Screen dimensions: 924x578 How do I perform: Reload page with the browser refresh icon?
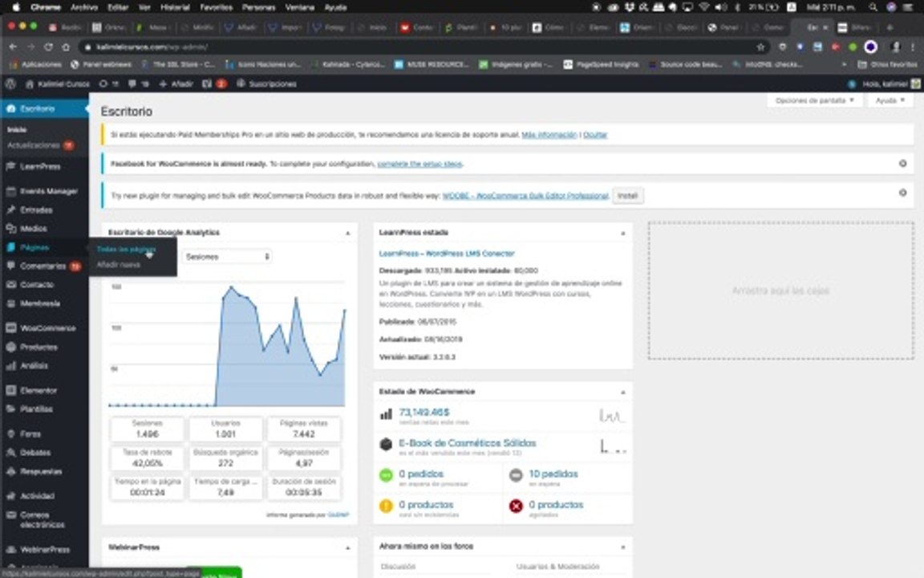(48, 47)
